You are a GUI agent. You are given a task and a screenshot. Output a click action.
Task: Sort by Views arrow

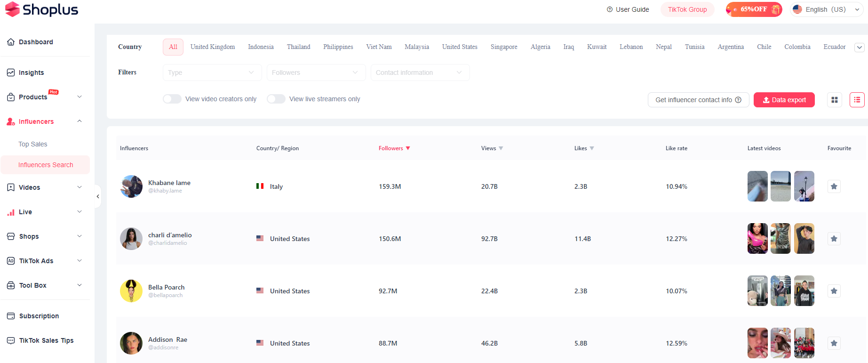(x=501, y=148)
